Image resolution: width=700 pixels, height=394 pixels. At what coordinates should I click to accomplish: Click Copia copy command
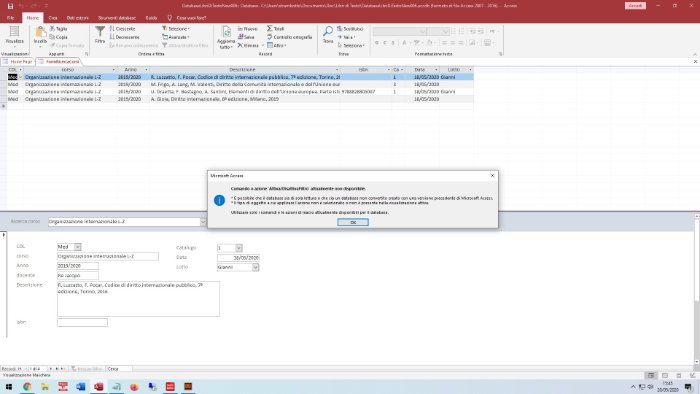click(58, 37)
